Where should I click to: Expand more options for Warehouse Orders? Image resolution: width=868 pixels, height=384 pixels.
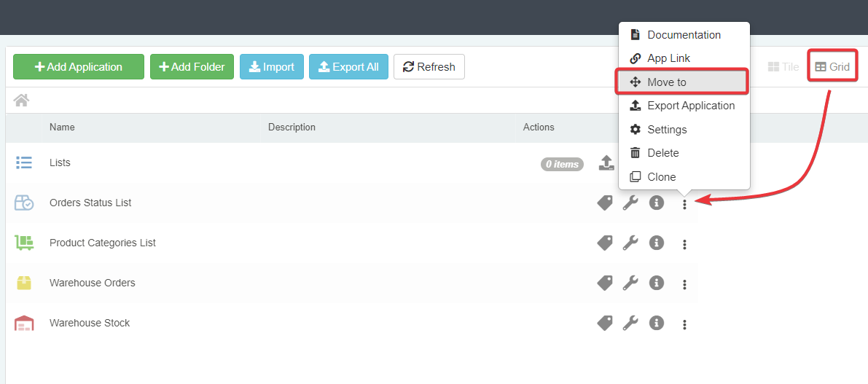coord(684,284)
